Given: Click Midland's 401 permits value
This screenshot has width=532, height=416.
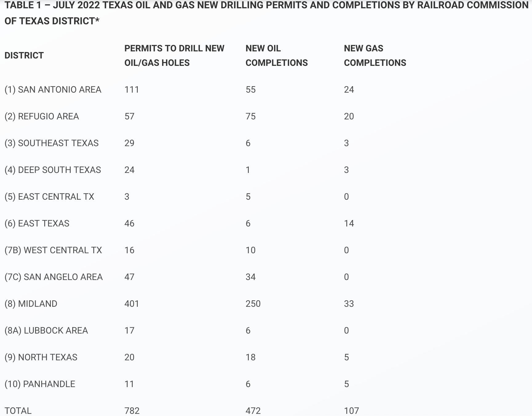Looking at the screenshot, I should pyautogui.click(x=132, y=304).
